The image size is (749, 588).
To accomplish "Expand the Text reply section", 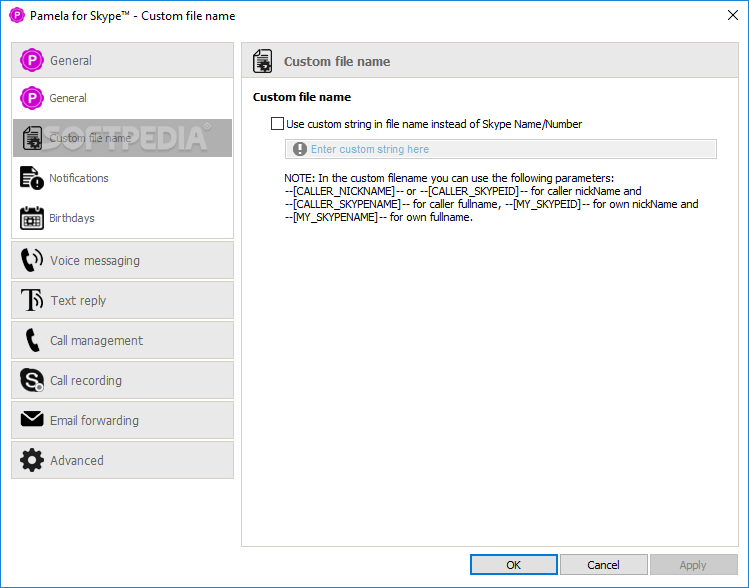I will point(122,300).
